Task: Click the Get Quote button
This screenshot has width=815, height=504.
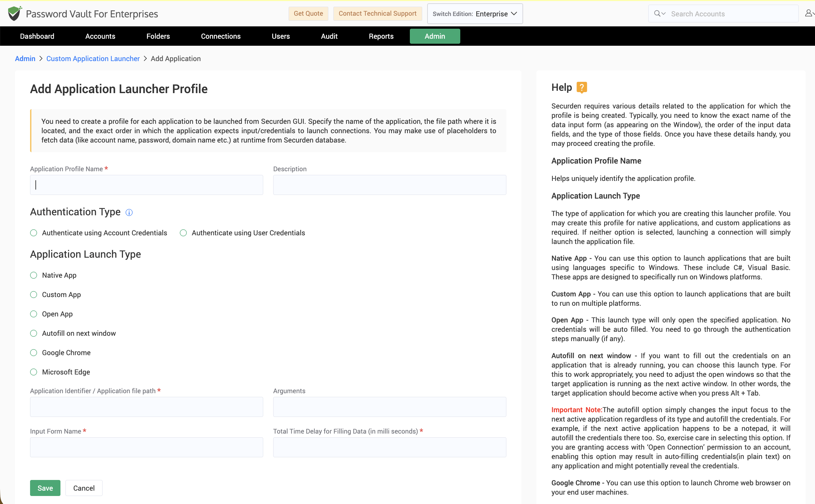Action: click(x=308, y=14)
